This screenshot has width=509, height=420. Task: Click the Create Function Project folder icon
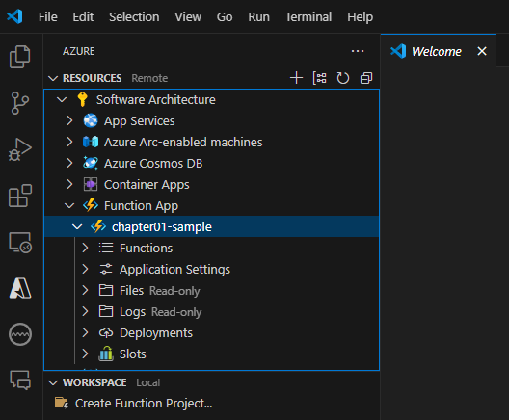(62, 403)
